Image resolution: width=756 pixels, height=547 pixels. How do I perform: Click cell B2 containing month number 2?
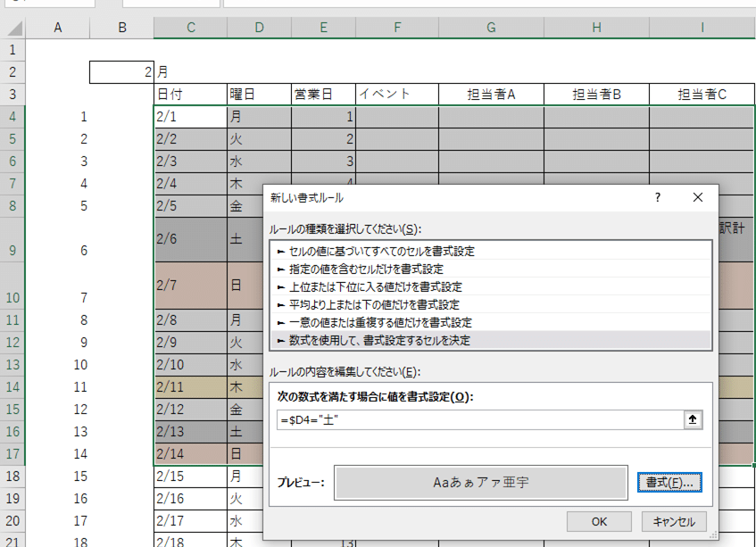[121, 72]
